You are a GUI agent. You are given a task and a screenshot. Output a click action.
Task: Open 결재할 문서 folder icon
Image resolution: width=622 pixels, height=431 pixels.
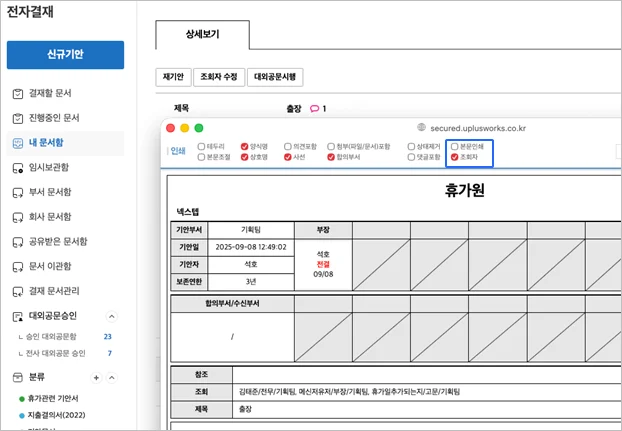[x=18, y=93]
